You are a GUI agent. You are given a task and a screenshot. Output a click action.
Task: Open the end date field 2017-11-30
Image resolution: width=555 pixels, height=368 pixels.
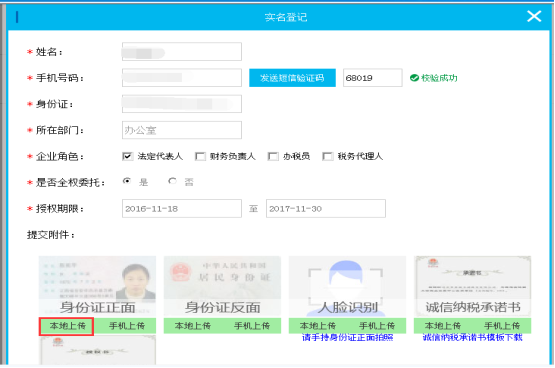point(326,209)
